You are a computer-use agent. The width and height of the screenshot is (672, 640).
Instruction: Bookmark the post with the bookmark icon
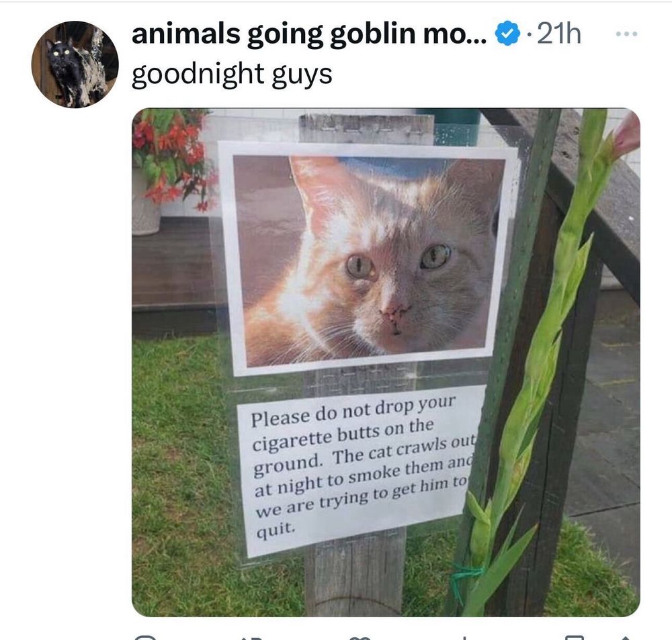pos(575,637)
